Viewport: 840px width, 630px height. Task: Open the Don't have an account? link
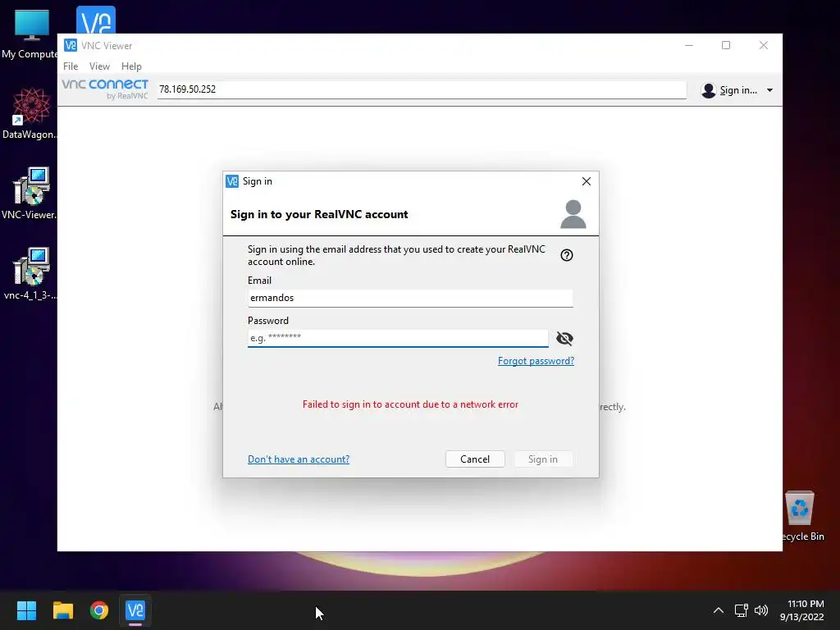pos(299,459)
